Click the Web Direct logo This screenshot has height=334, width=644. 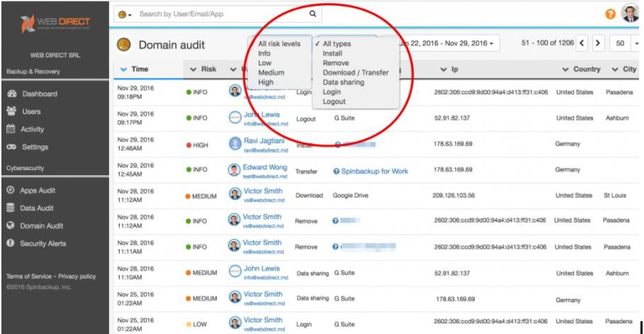click(55, 23)
